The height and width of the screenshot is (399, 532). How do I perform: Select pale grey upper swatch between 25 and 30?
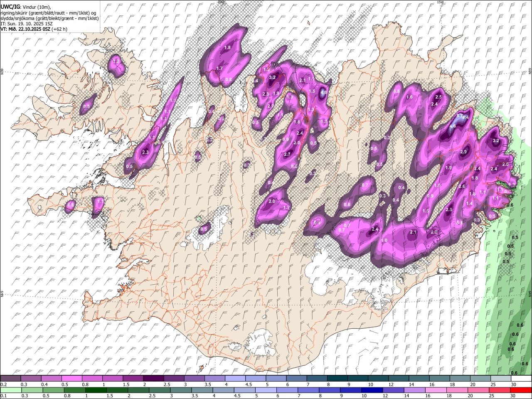(501, 378)
